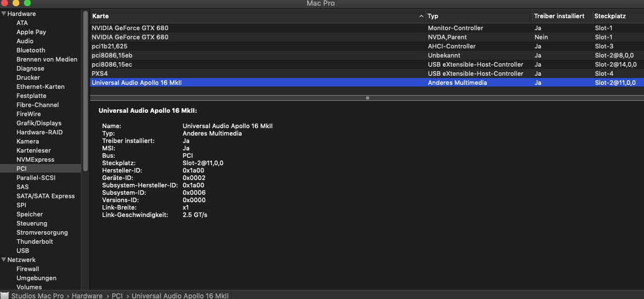
Task: Select pci8086,15eb card row
Action: pyautogui.click(x=367, y=55)
